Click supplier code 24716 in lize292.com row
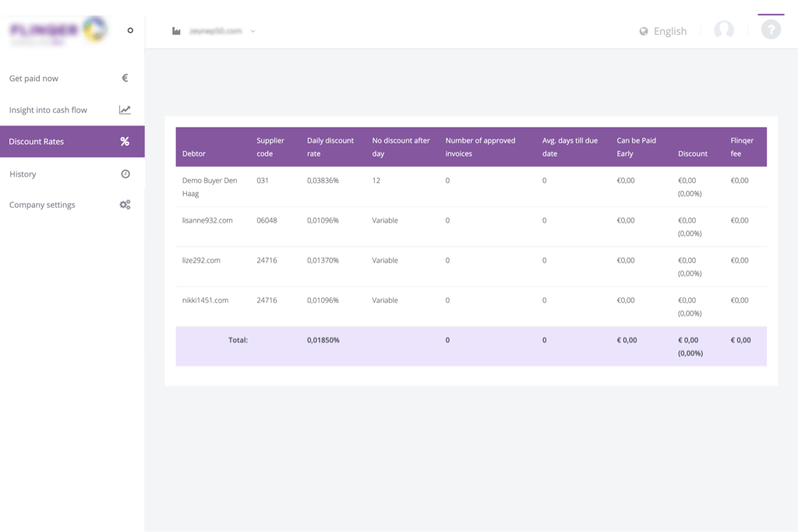This screenshot has height=532, width=798. click(x=267, y=260)
